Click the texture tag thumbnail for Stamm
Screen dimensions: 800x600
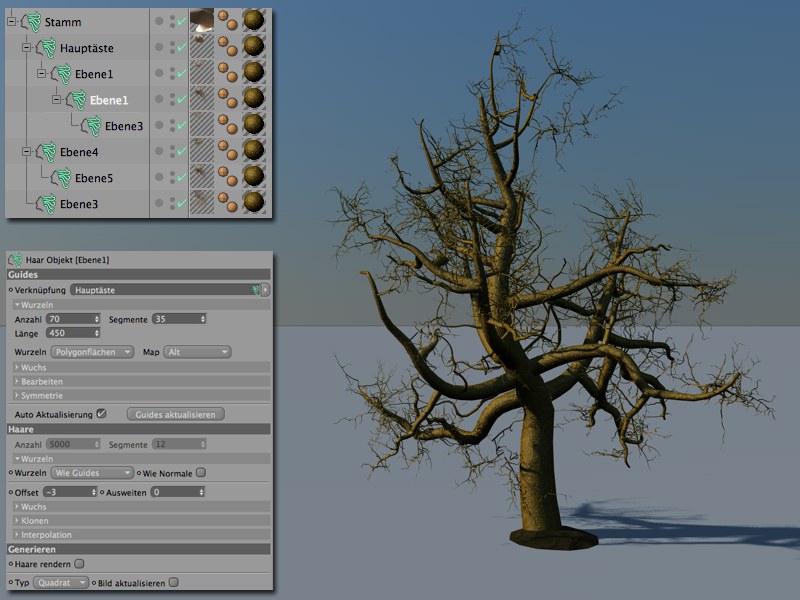pyautogui.click(x=201, y=21)
